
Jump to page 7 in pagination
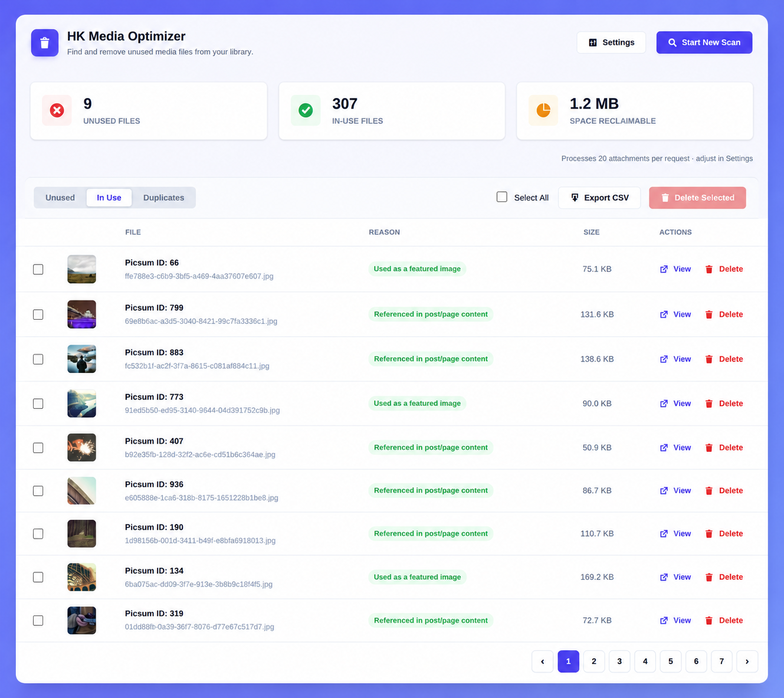(x=721, y=661)
